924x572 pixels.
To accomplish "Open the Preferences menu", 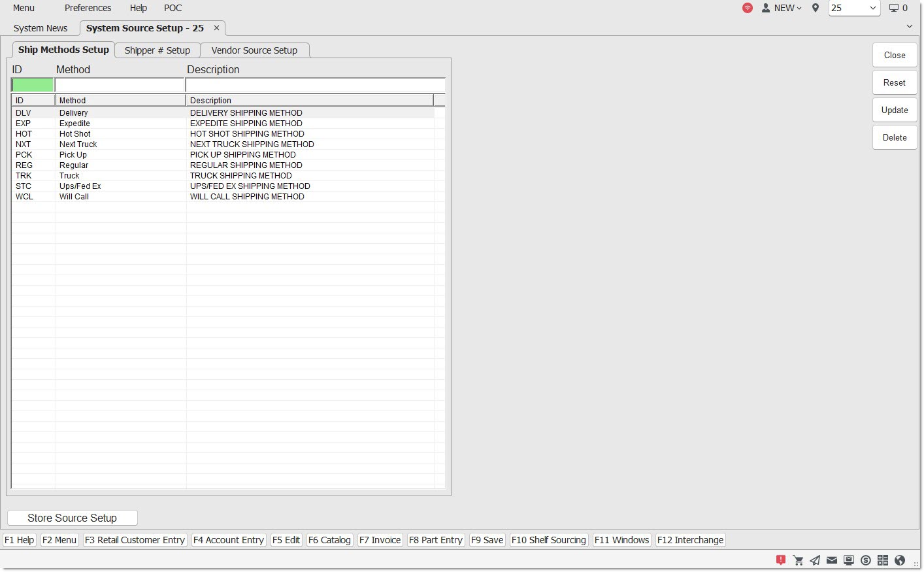I will 88,8.
